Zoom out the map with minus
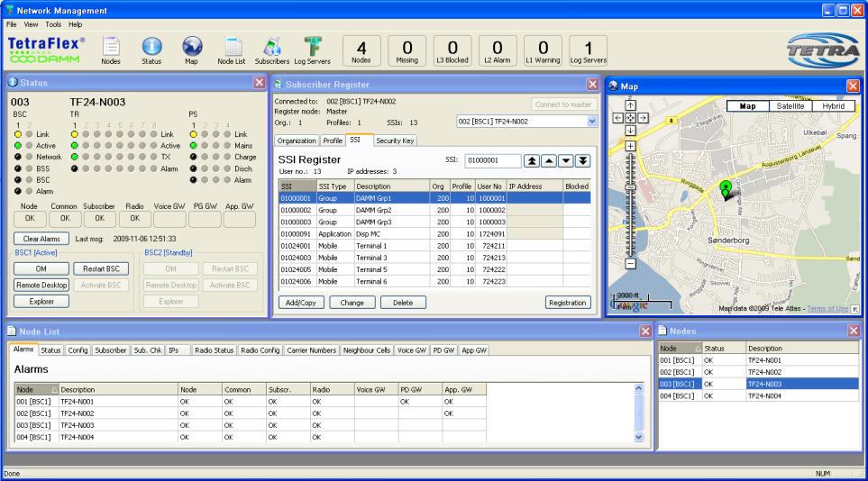This screenshot has height=481, width=868. click(x=631, y=264)
